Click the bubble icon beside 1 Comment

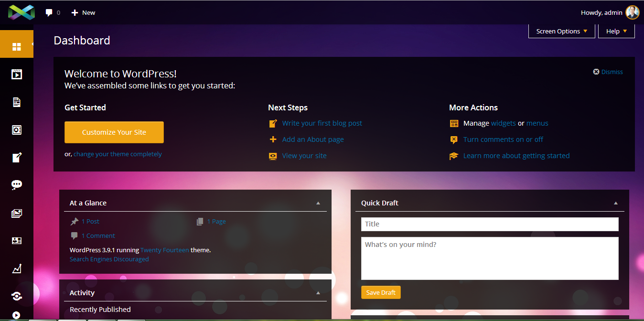[x=74, y=235]
